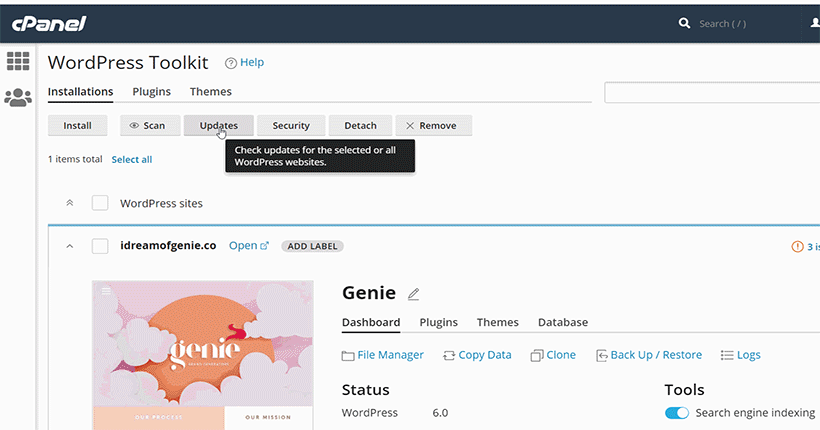Viewport: 820px width, 430px height.
Task: Open the user manager people icon
Action: coord(18,97)
